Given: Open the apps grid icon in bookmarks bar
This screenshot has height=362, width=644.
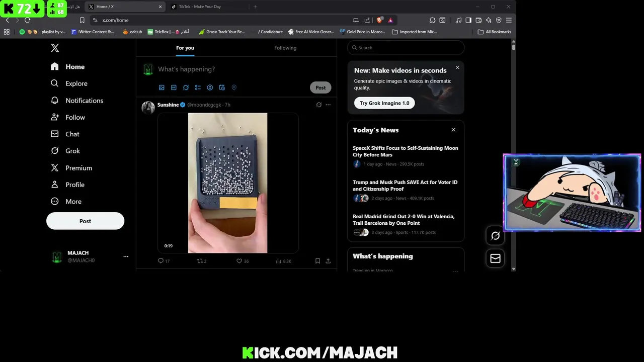Looking at the screenshot, I should (x=7, y=32).
